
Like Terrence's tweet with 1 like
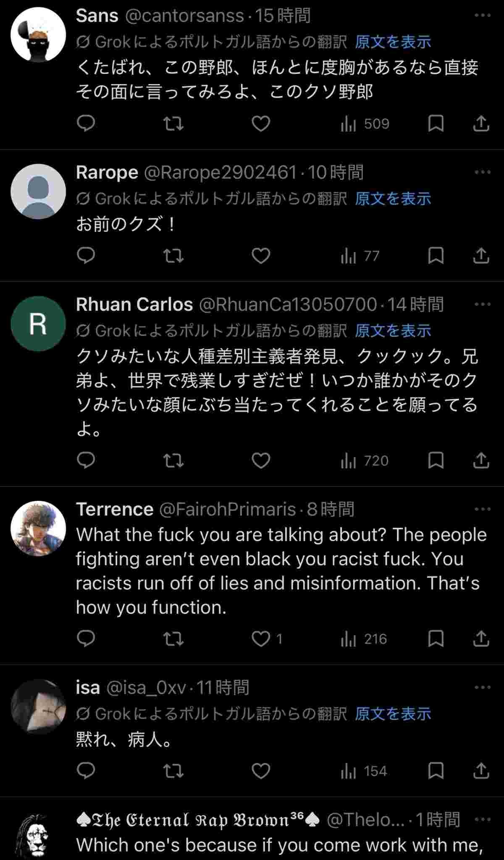coord(260,639)
